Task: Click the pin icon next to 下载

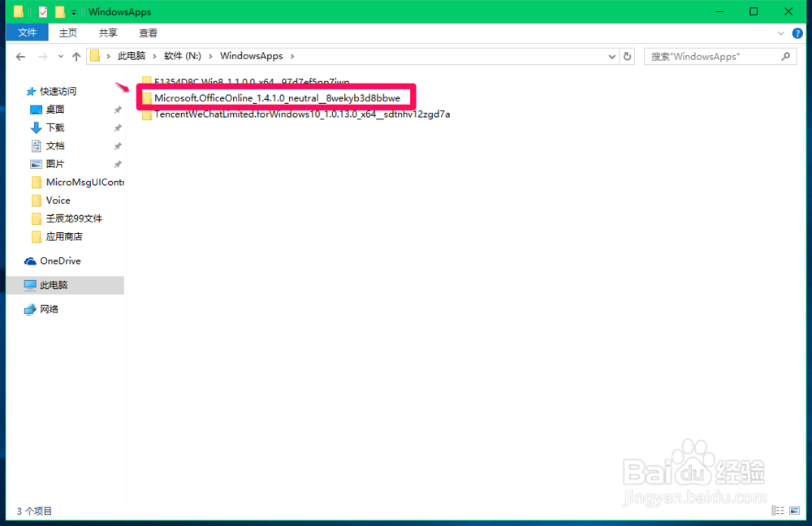Action: (x=118, y=128)
